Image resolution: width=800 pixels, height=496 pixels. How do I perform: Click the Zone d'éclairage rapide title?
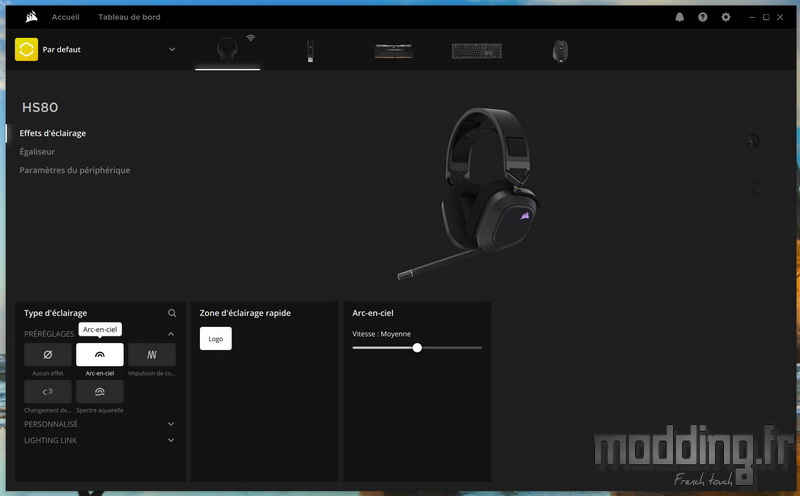(245, 313)
